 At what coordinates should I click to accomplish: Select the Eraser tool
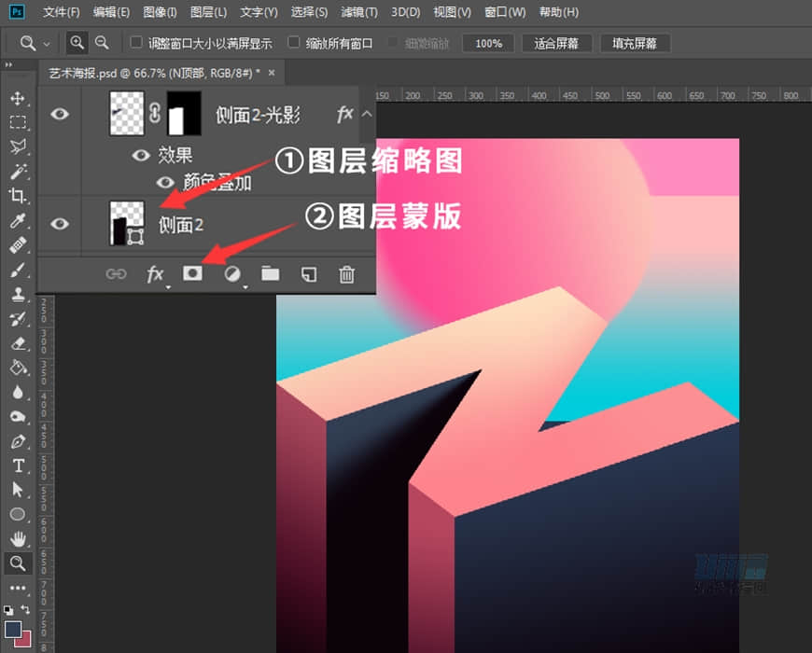pos(18,343)
